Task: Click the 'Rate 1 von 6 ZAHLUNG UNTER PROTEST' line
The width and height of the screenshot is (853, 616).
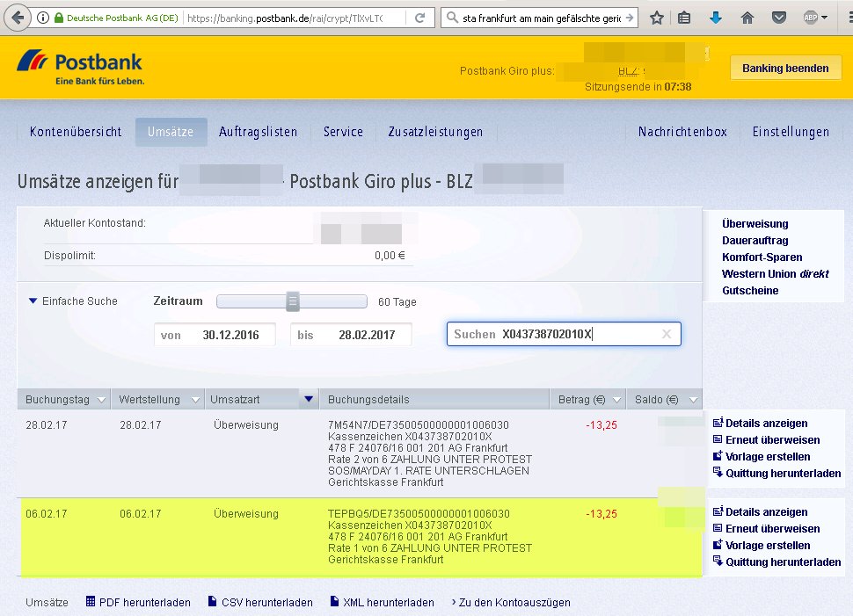Action: click(430, 548)
